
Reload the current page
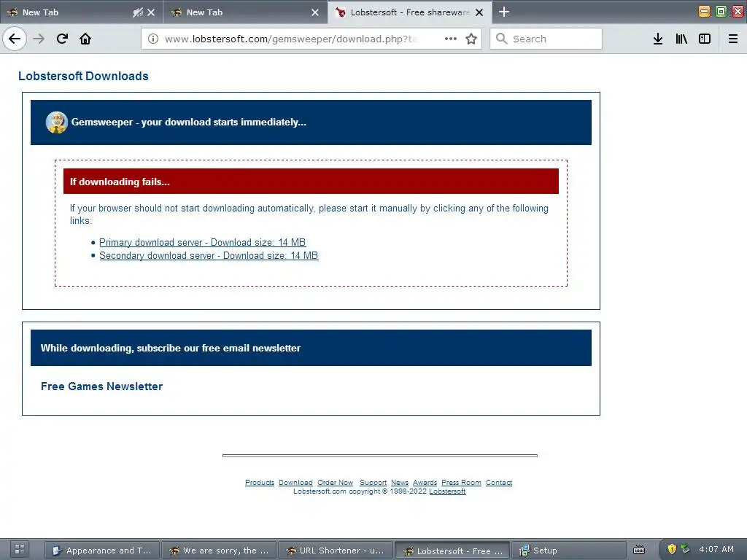[62, 39]
